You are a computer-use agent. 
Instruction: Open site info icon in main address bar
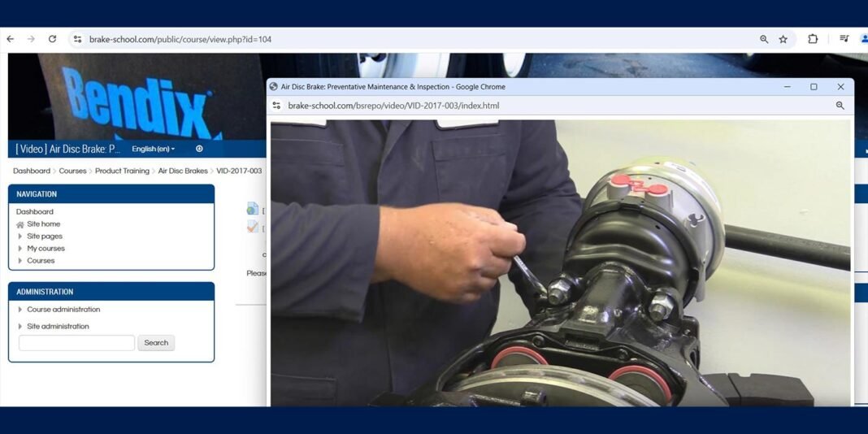[x=77, y=39]
